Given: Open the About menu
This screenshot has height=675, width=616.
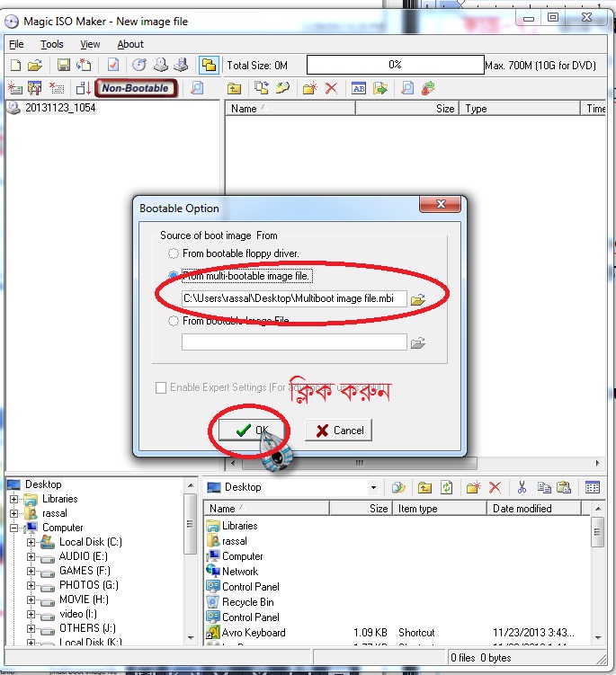Looking at the screenshot, I should (130, 44).
